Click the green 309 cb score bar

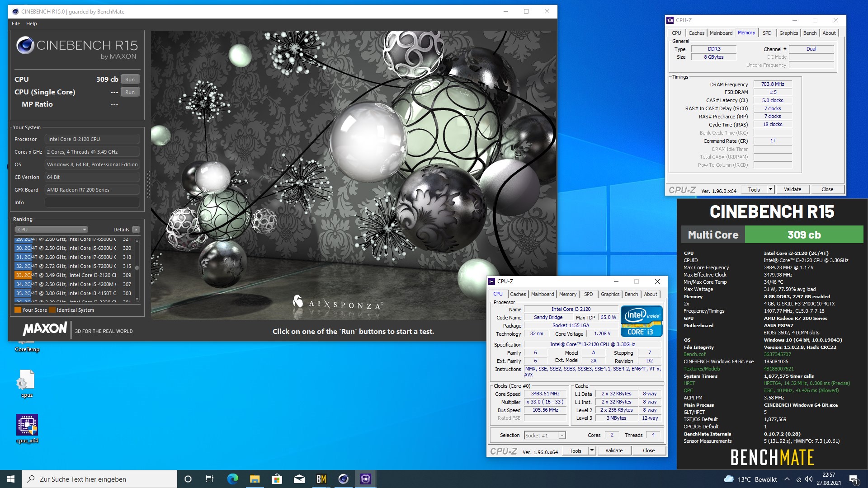pyautogui.click(x=804, y=235)
